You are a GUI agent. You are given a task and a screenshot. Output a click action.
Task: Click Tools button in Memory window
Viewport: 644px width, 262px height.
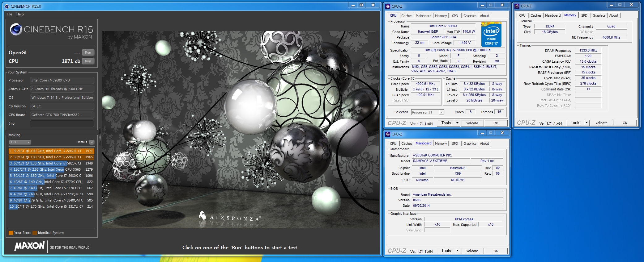[575, 123]
